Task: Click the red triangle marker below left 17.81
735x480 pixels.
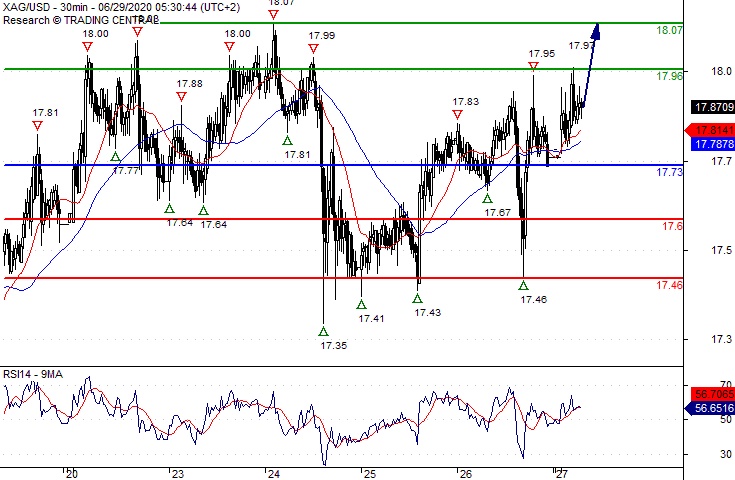Action: point(38,126)
